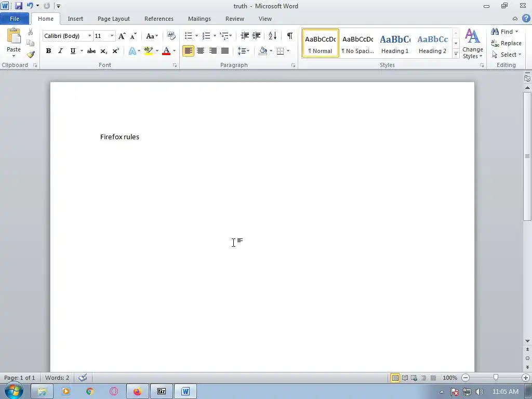
Task: Open Chrome from the taskbar
Action: coord(90,392)
